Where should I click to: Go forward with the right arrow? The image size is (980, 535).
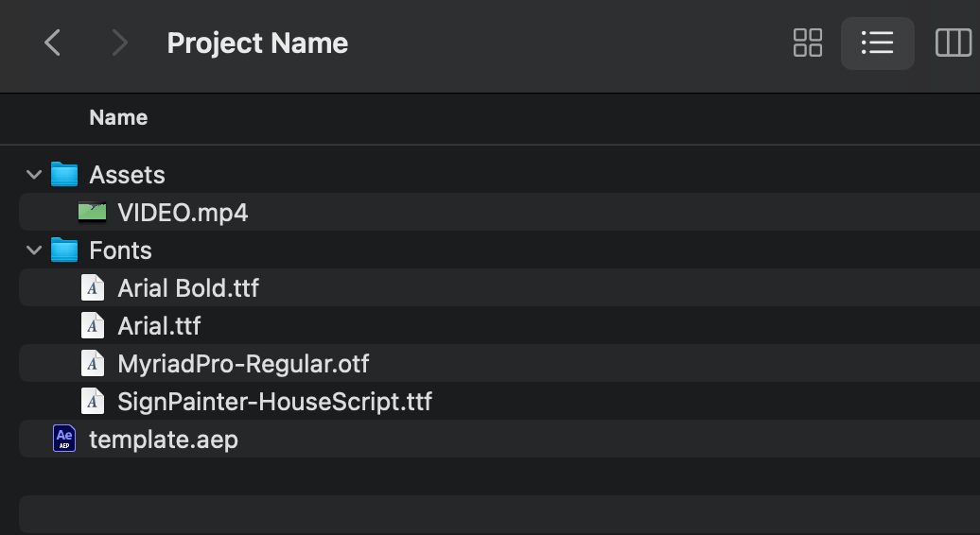(x=119, y=43)
